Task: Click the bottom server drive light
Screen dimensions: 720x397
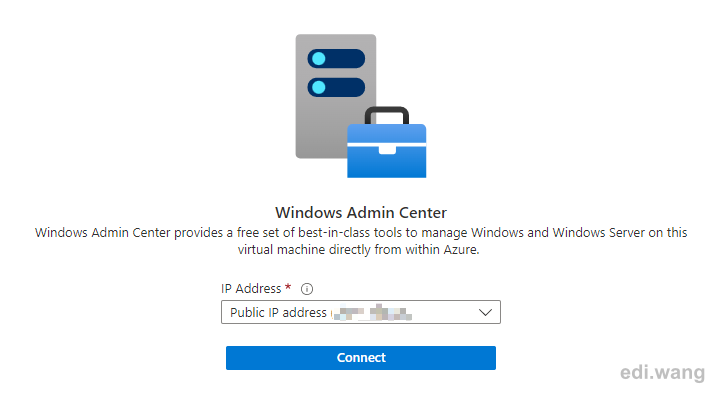Action: 319,87
